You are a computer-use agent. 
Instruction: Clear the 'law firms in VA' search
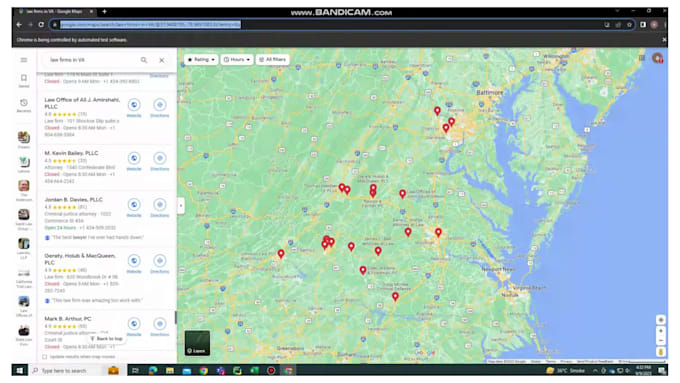(x=161, y=60)
